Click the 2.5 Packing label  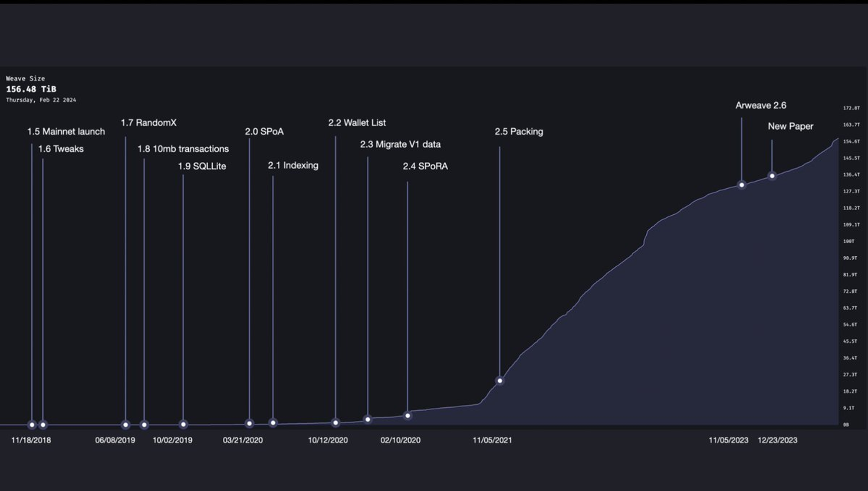519,131
